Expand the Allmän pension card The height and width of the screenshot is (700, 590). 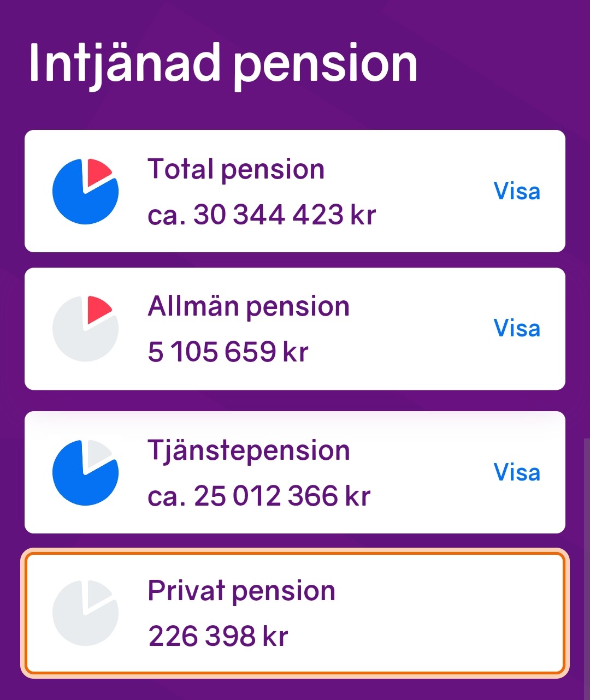click(295, 328)
